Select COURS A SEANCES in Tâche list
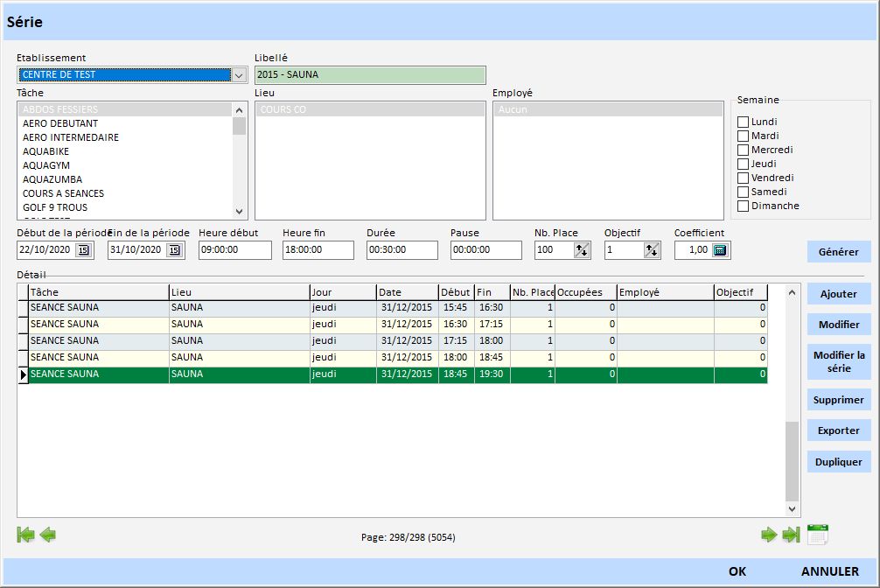Viewport: 880px width, 588px height. 64,193
